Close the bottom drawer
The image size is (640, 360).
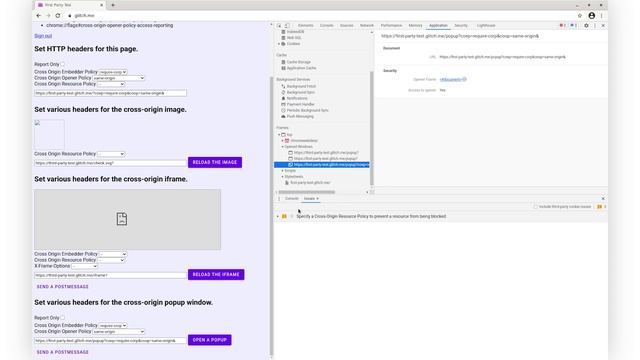tap(603, 199)
